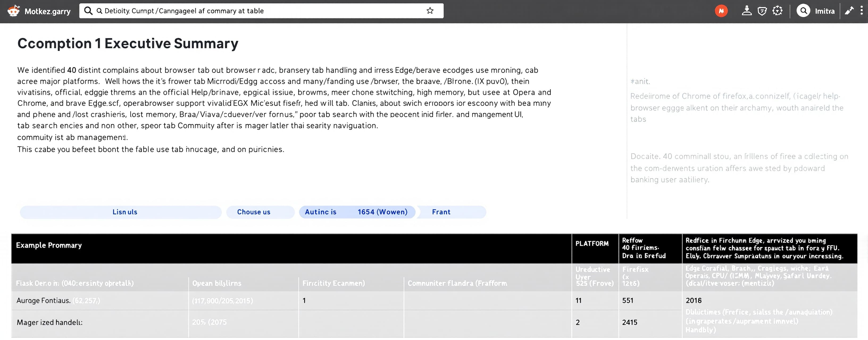
Task: Click the line This czabe you befeet bbont
Action: tap(151, 150)
